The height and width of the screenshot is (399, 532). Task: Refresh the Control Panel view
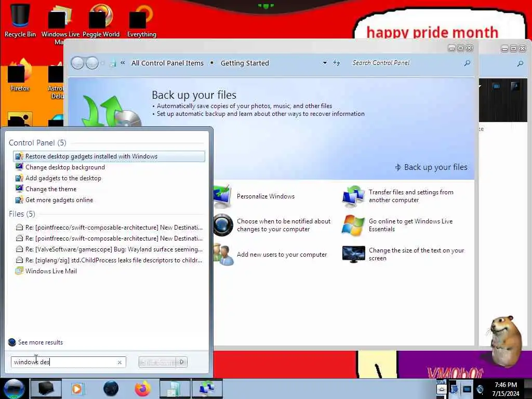coord(336,63)
